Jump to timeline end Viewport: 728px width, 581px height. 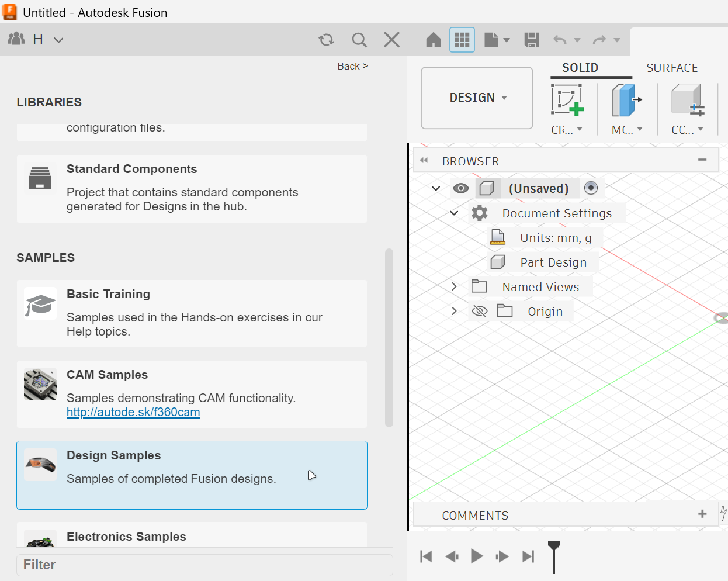point(528,556)
